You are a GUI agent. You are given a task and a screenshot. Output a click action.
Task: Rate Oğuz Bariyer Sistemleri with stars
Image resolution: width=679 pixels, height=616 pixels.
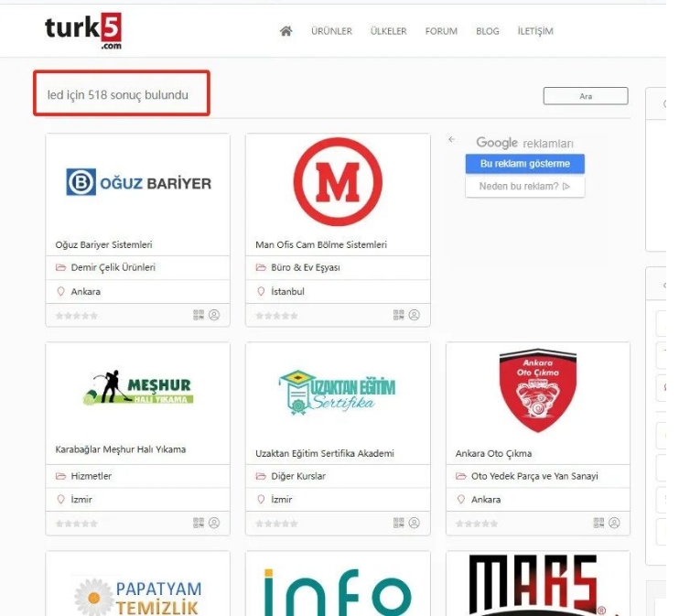77,316
